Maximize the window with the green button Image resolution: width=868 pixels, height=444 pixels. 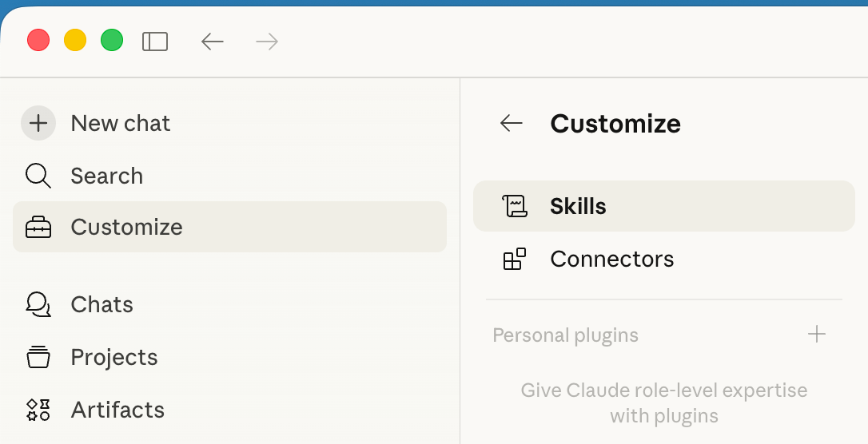click(112, 41)
